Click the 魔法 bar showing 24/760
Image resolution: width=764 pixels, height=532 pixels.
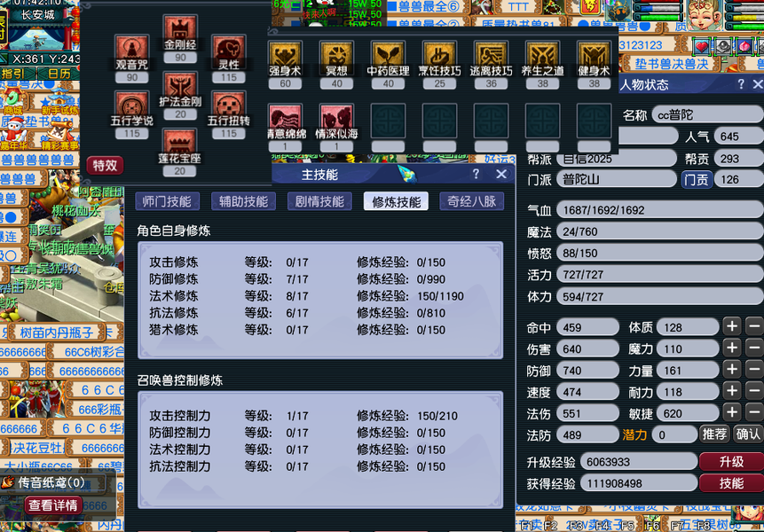click(x=659, y=231)
